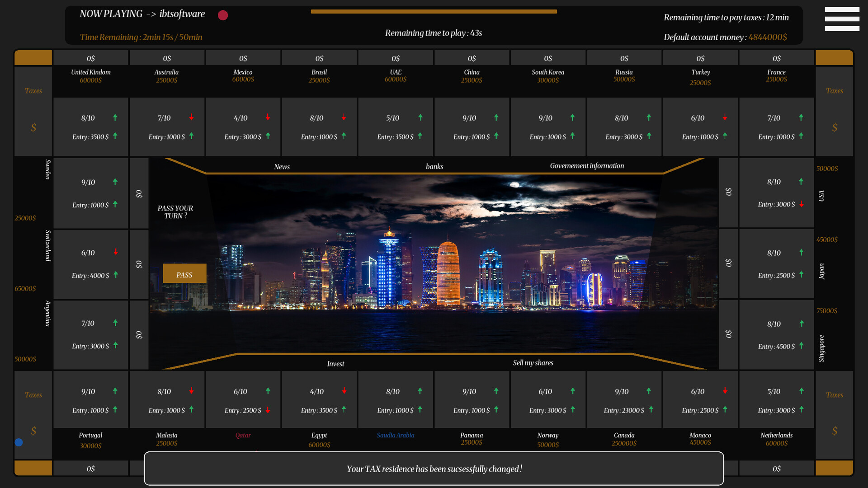Click the red rating arrow on Turkey tile

tap(726, 118)
